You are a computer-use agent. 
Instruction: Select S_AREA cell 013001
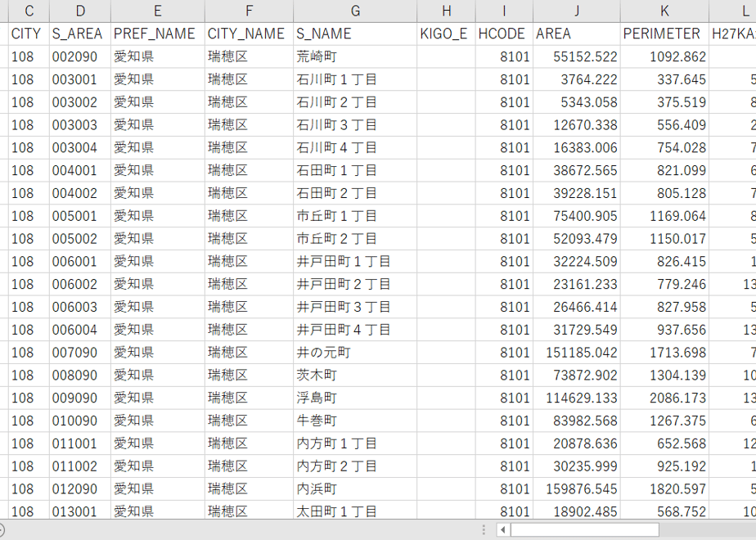click(x=80, y=511)
